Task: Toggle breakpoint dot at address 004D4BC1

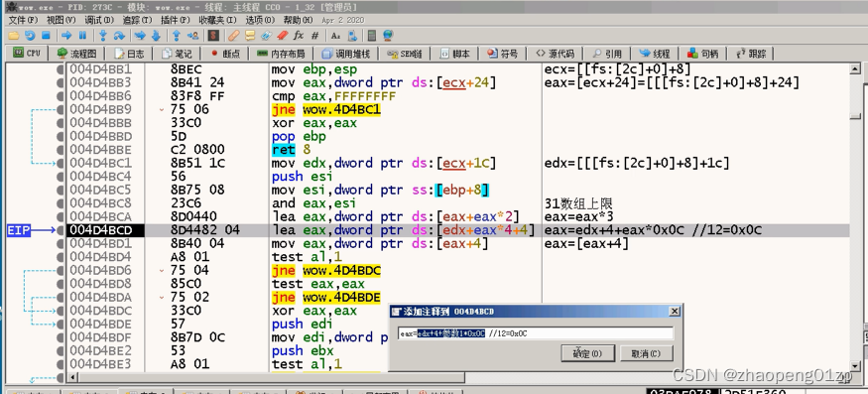Action: (60, 163)
